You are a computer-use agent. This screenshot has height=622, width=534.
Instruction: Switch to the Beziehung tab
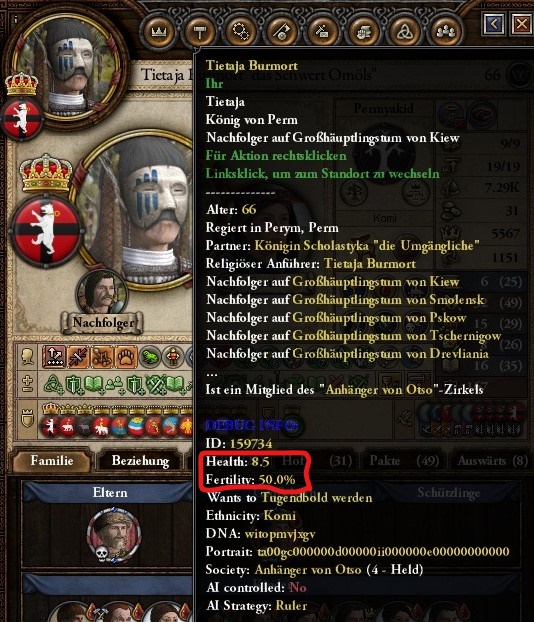tap(140, 461)
